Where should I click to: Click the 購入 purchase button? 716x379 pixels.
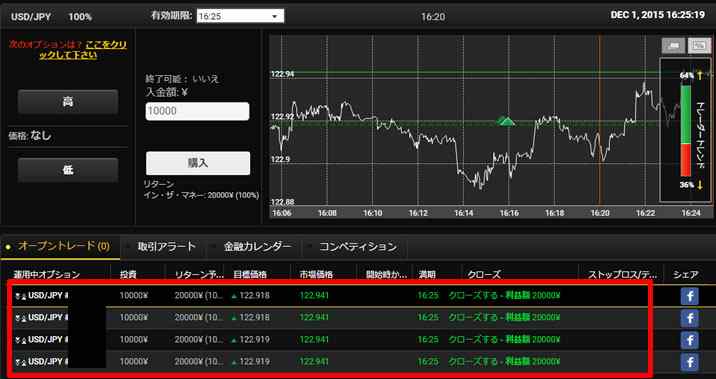pos(198,163)
